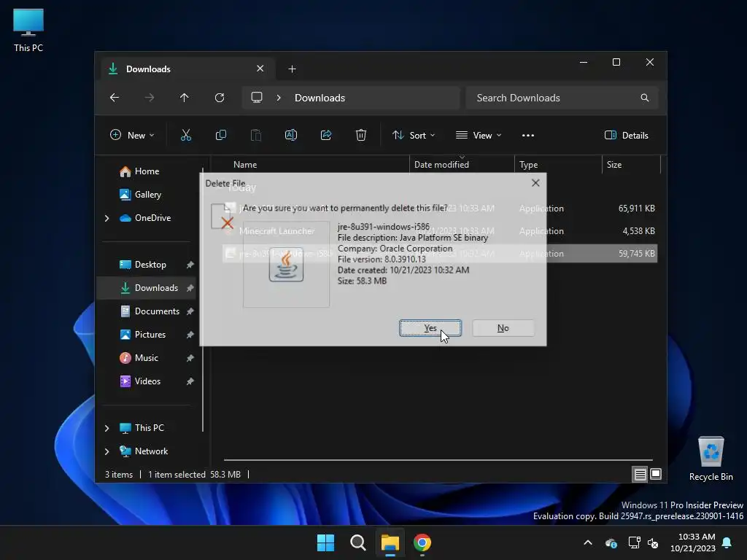Open the New dropdown menu
Image resolution: width=747 pixels, height=560 pixels.
click(133, 135)
